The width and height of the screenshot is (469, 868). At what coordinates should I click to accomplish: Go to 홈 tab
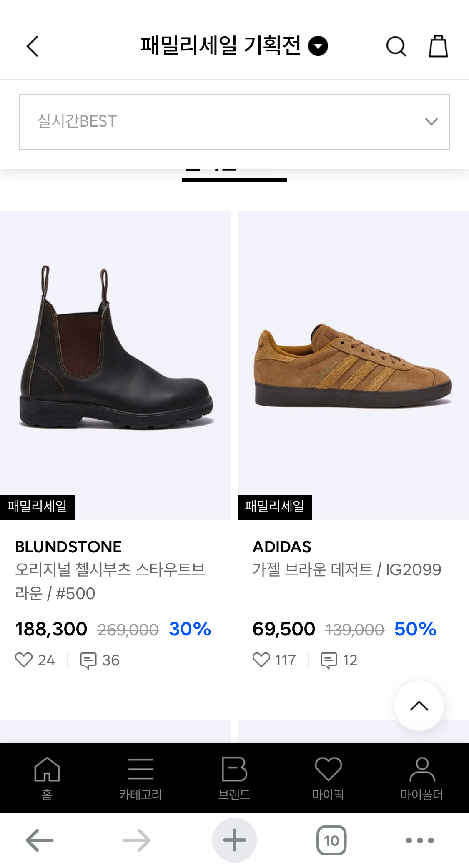tap(47, 778)
